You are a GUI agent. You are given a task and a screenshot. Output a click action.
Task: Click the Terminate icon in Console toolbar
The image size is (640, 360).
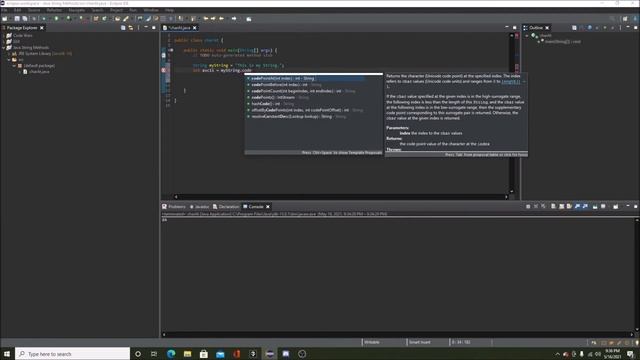click(528, 207)
